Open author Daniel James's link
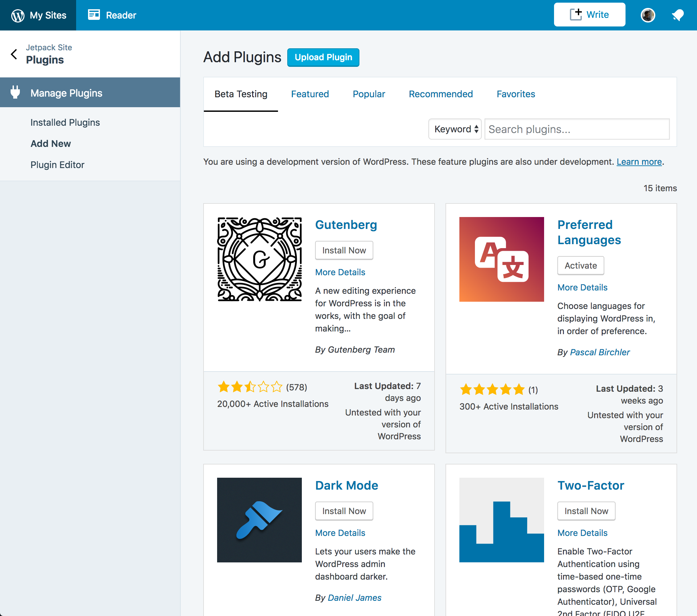The width and height of the screenshot is (697, 616). (354, 597)
